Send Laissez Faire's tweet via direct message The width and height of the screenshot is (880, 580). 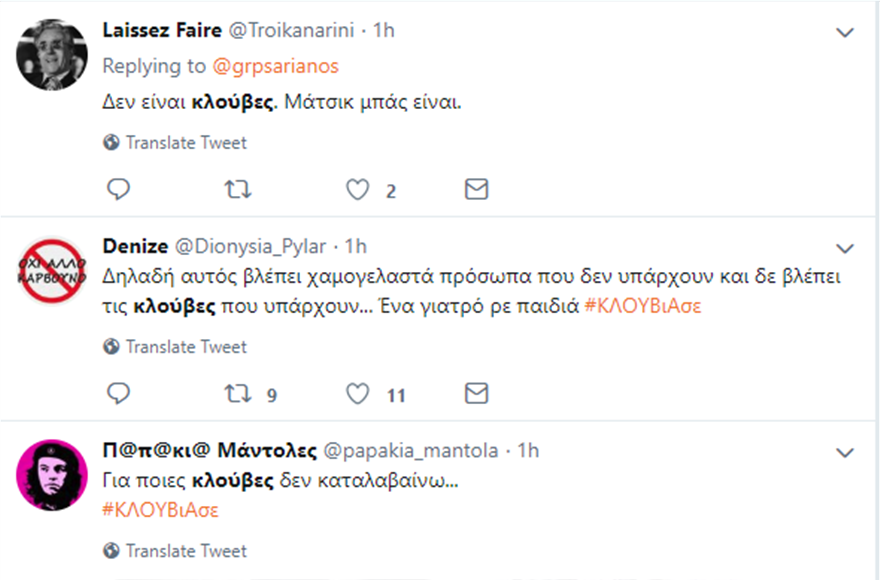(x=478, y=189)
